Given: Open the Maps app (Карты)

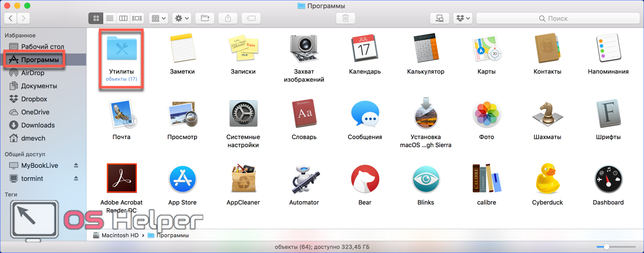Looking at the screenshot, I should coord(487,50).
